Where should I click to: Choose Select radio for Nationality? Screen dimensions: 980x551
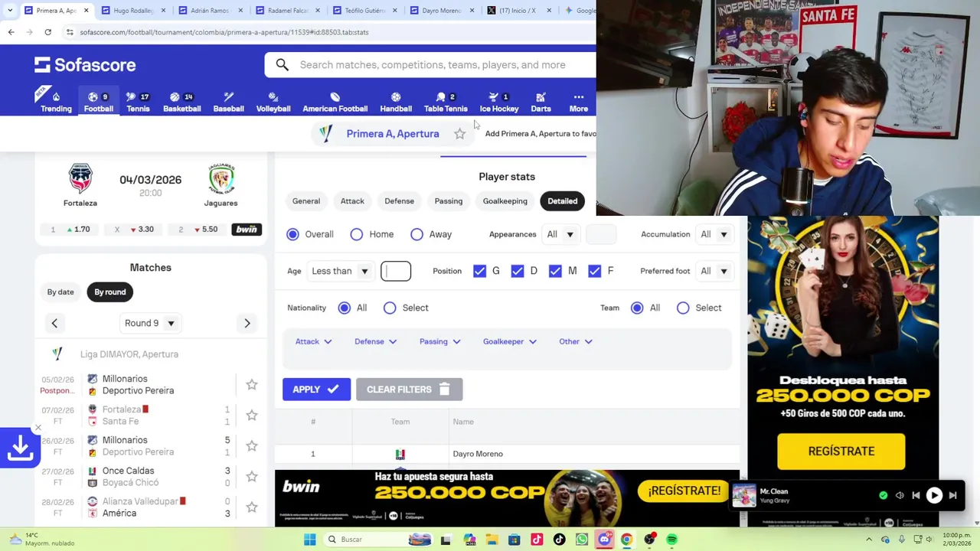pos(390,308)
